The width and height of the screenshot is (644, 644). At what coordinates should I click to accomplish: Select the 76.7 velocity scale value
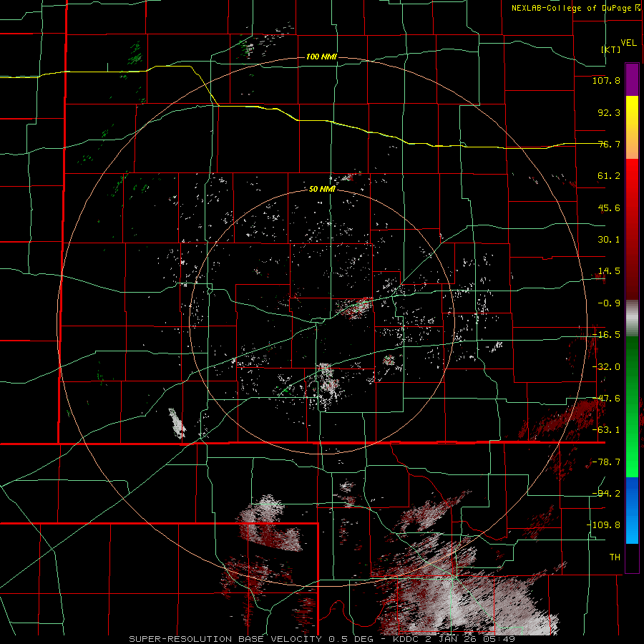click(x=609, y=144)
